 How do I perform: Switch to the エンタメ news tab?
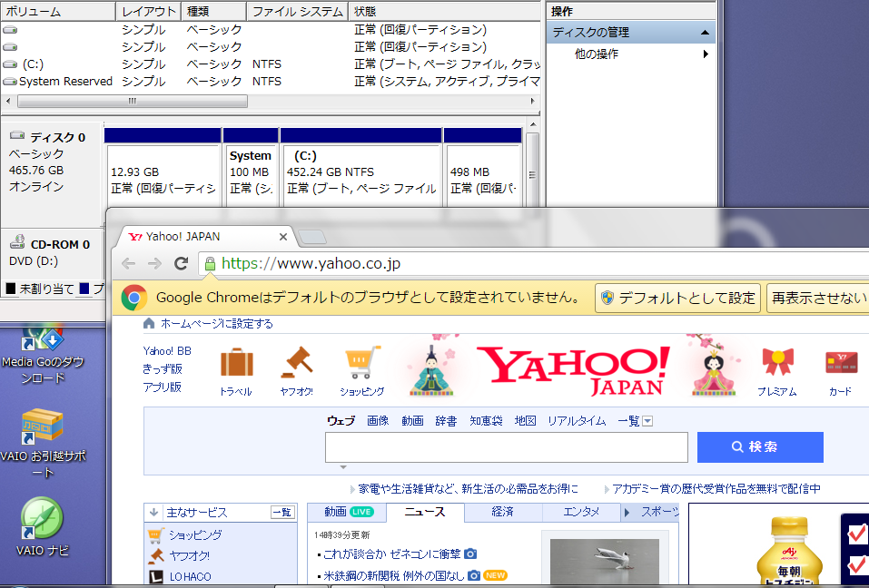point(581,512)
